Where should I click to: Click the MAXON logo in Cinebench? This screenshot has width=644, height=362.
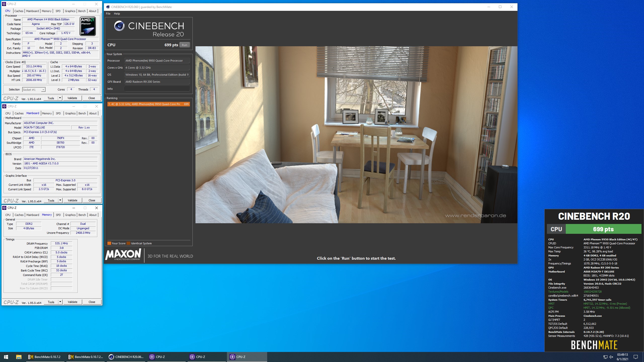point(123,254)
